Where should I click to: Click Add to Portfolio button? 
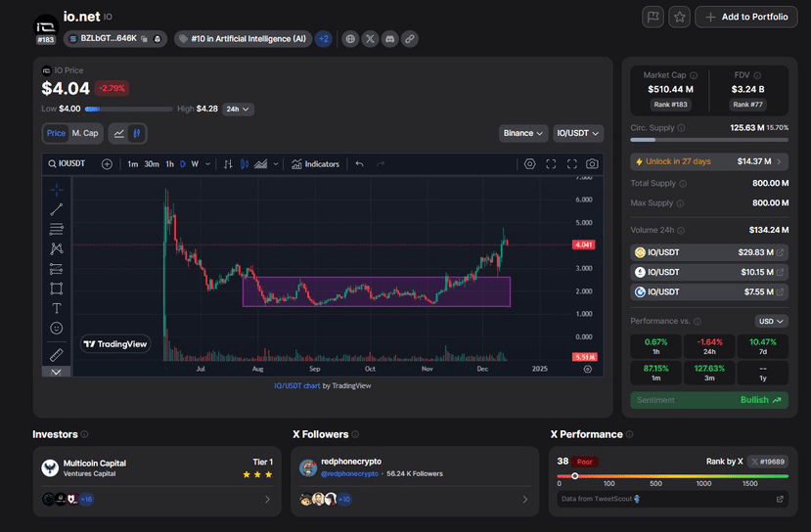coord(745,17)
